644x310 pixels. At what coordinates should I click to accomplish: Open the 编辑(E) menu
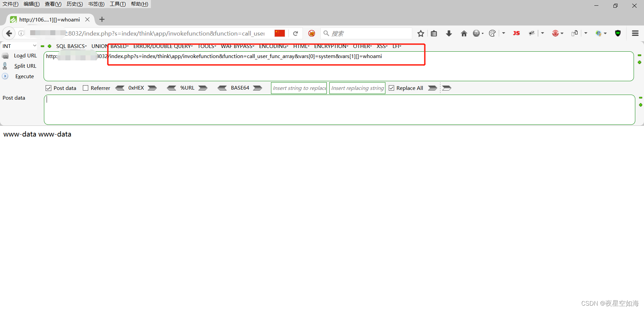[32, 4]
